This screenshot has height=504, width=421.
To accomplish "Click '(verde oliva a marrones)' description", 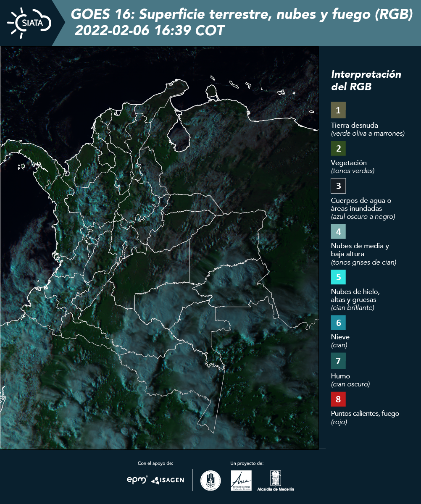I will click(368, 134).
